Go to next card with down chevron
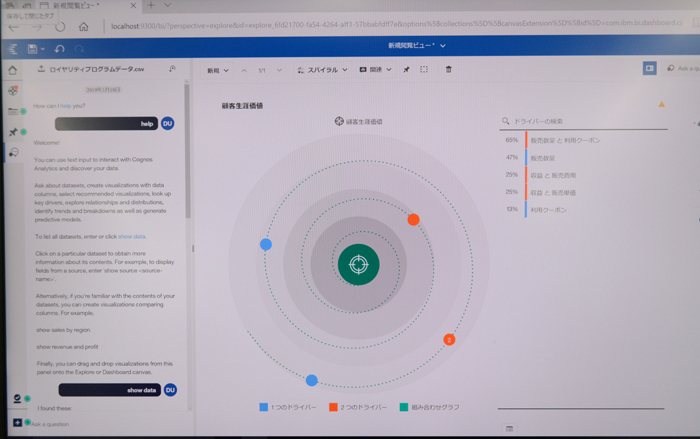700x439 pixels. pyautogui.click(x=279, y=71)
